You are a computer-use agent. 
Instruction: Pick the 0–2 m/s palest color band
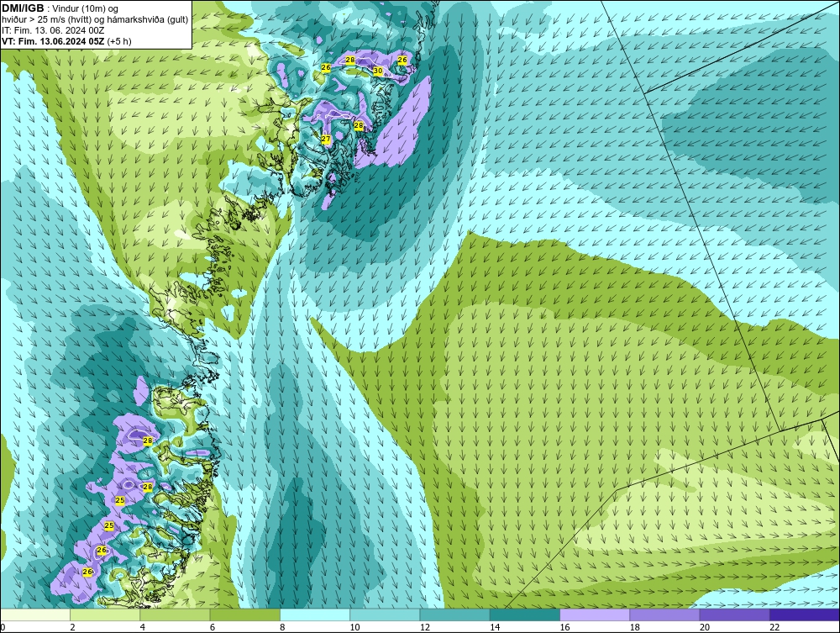click(34, 615)
